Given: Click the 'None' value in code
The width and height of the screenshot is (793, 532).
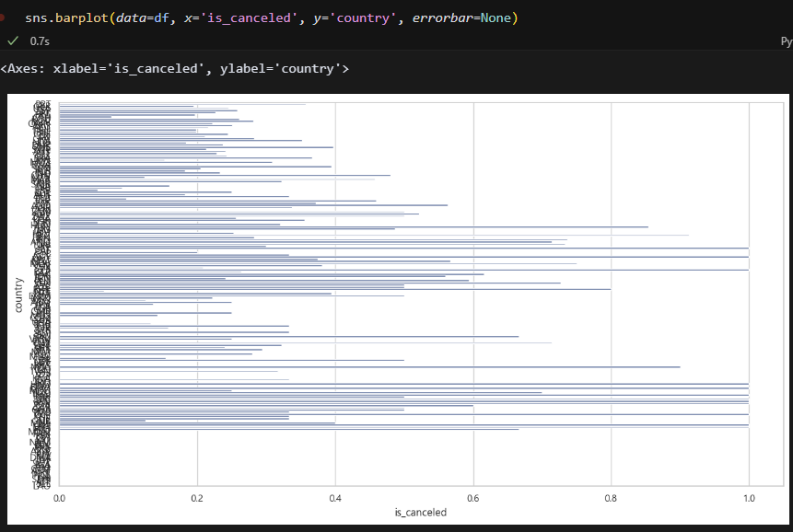Looking at the screenshot, I should point(496,18).
